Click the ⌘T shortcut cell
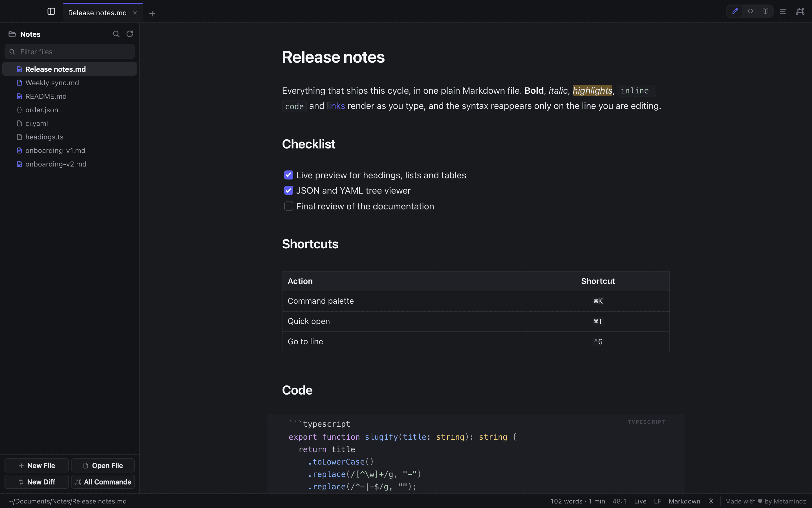Viewport: 812px width, 508px height. coord(598,321)
